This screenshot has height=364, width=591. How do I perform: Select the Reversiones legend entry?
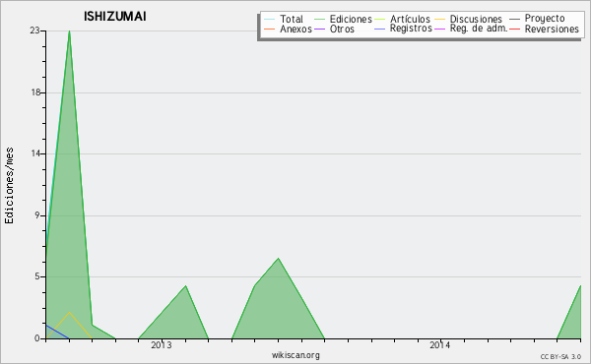552,29
